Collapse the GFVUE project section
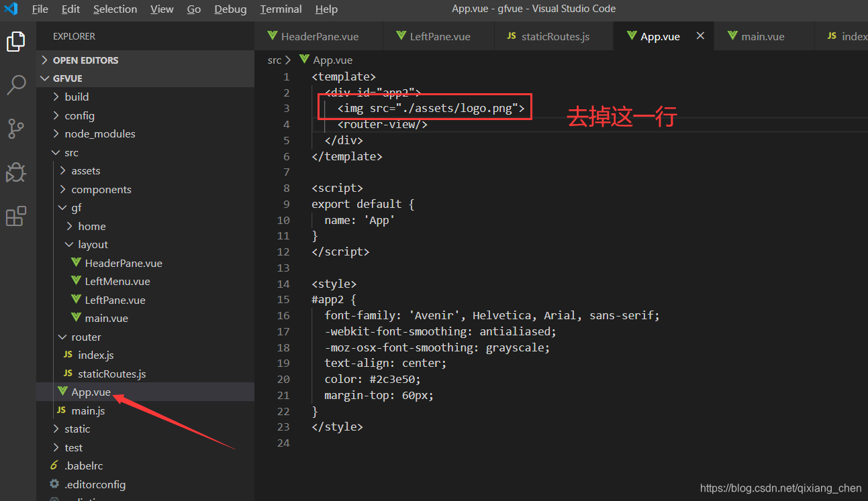Screen dimensions: 868x501 tap(145, 78)
